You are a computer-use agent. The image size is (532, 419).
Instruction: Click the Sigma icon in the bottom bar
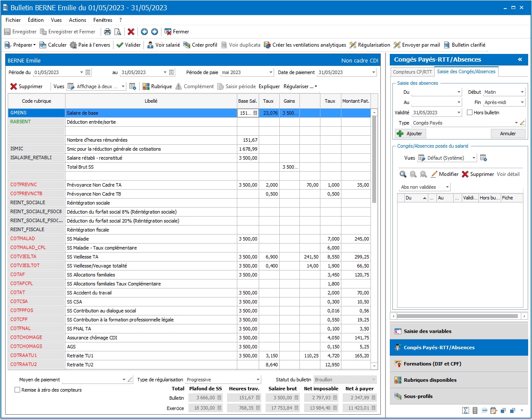(466, 410)
